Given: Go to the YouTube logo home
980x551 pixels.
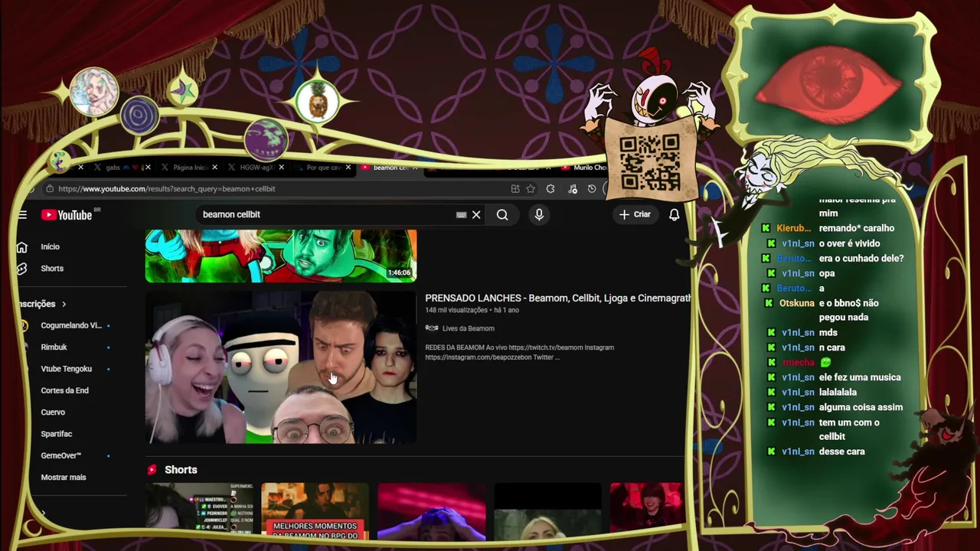Looking at the screenshot, I should pyautogui.click(x=67, y=215).
